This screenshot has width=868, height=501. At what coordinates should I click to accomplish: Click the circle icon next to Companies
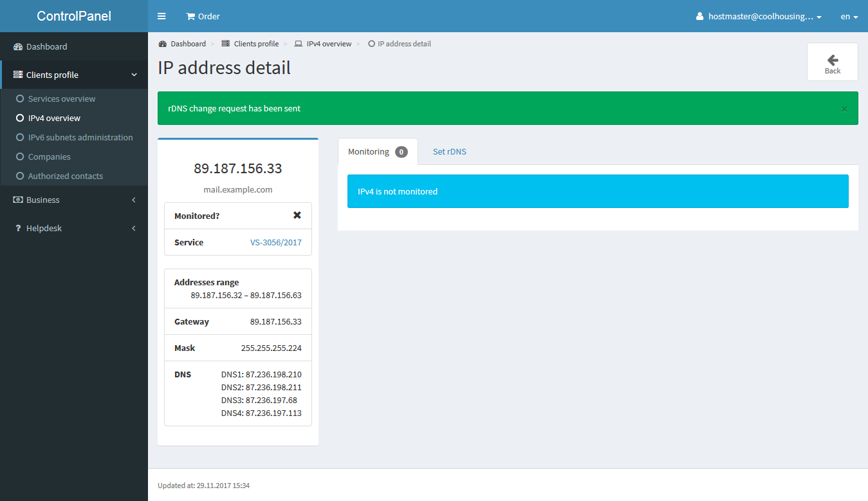tap(20, 156)
